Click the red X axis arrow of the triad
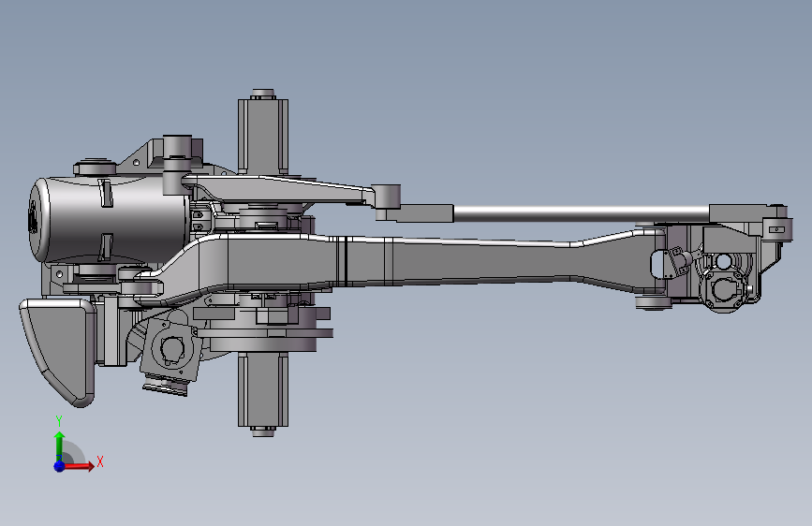The height and width of the screenshot is (526, 812). 79,466
